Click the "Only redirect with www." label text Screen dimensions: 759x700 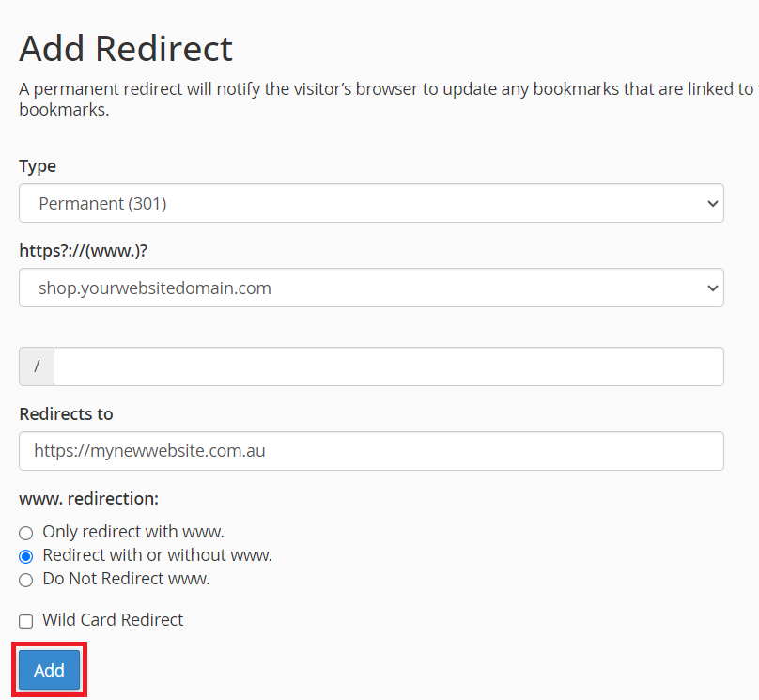[x=133, y=532]
